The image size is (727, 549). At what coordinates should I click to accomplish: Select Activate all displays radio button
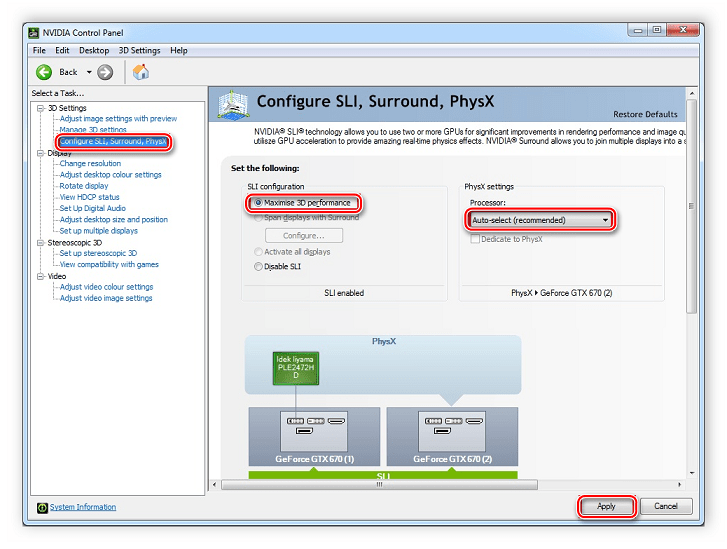click(x=258, y=252)
